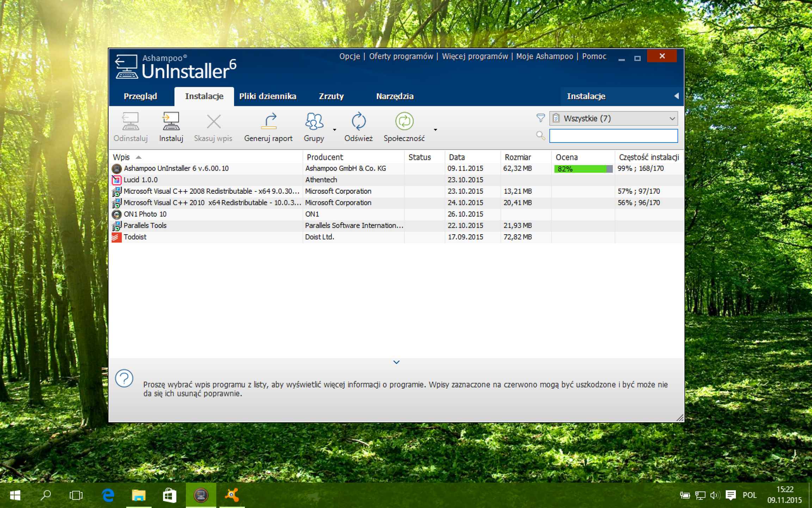Open the Pliki dziennika tab
The image size is (812, 508).
click(268, 96)
